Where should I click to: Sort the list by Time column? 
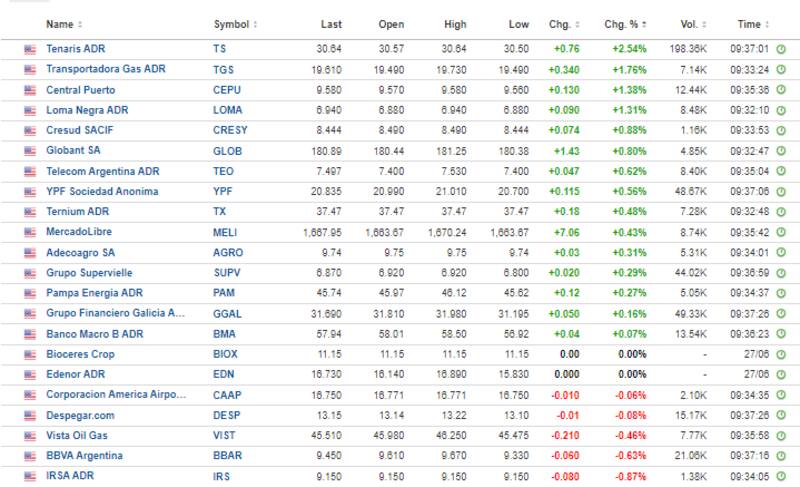tap(751, 23)
